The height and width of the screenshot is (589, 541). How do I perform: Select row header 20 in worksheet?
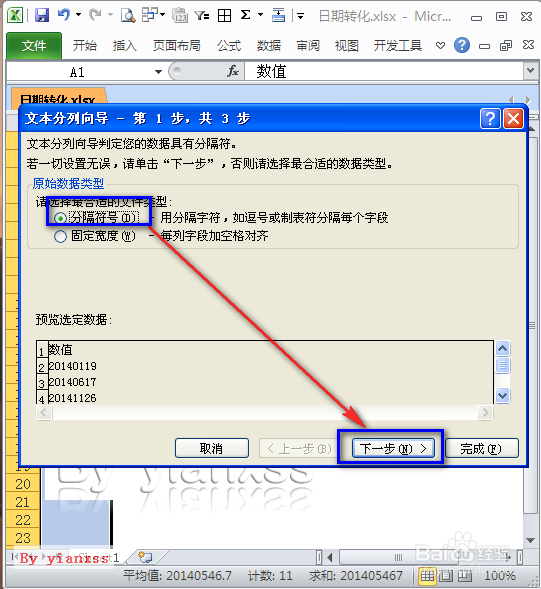[23, 484]
